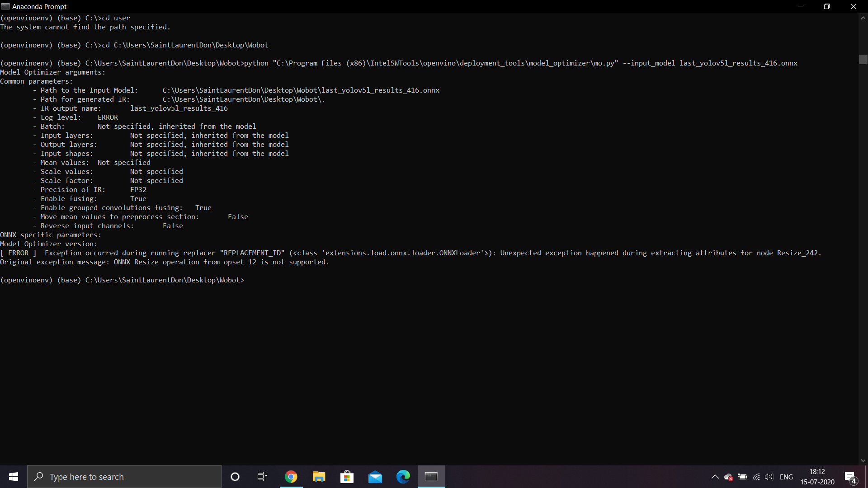Click the Cortana circle icon
The width and height of the screenshot is (868, 488).
pos(235,477)
